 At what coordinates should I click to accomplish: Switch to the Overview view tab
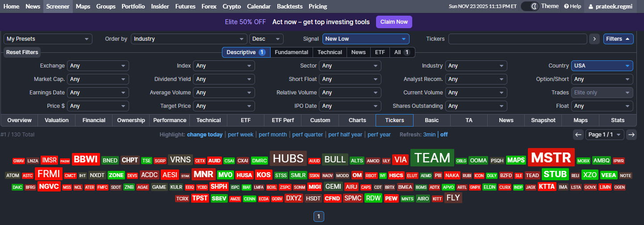(19, 120)
